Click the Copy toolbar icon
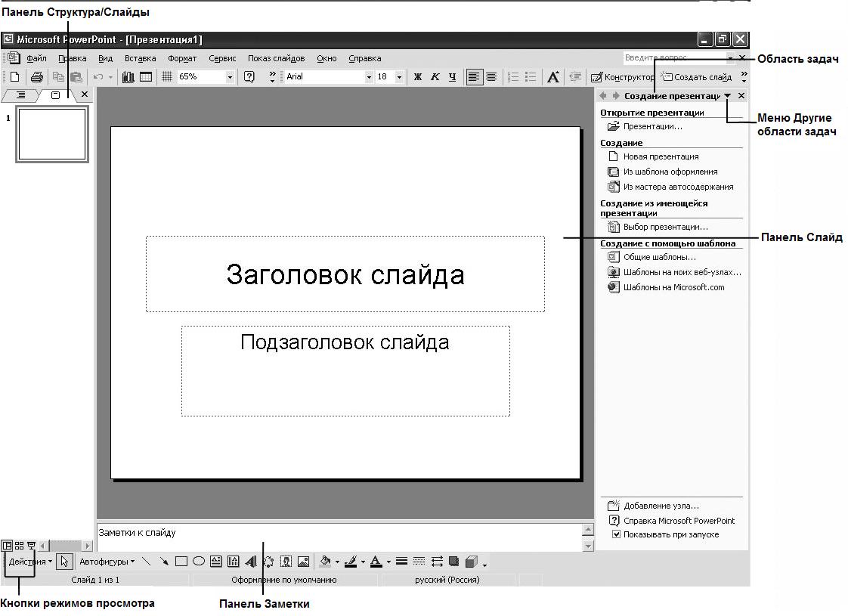 [58, 77]
